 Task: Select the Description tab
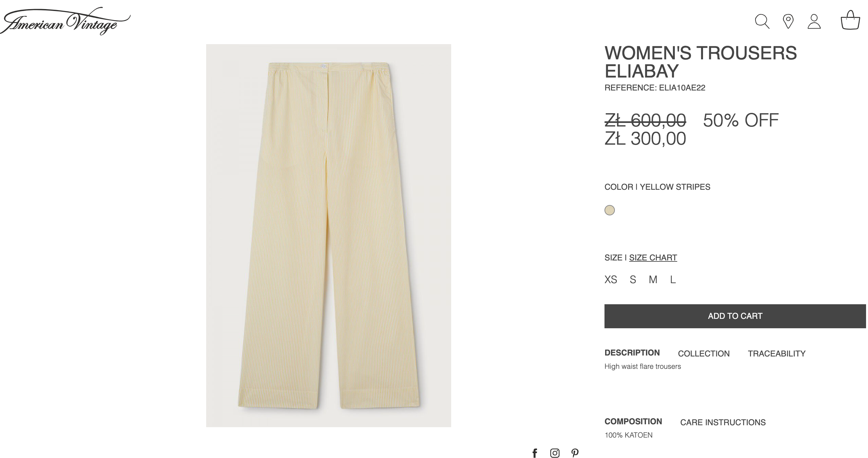click(632, 353)
